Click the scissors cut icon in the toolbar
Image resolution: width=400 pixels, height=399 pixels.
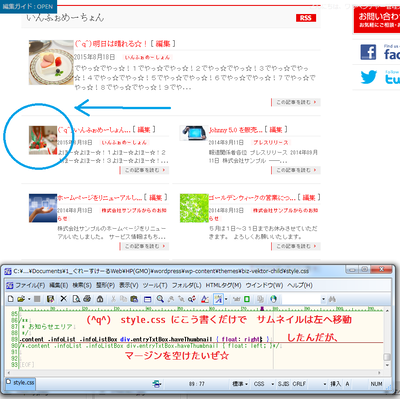tap(113, 299)
